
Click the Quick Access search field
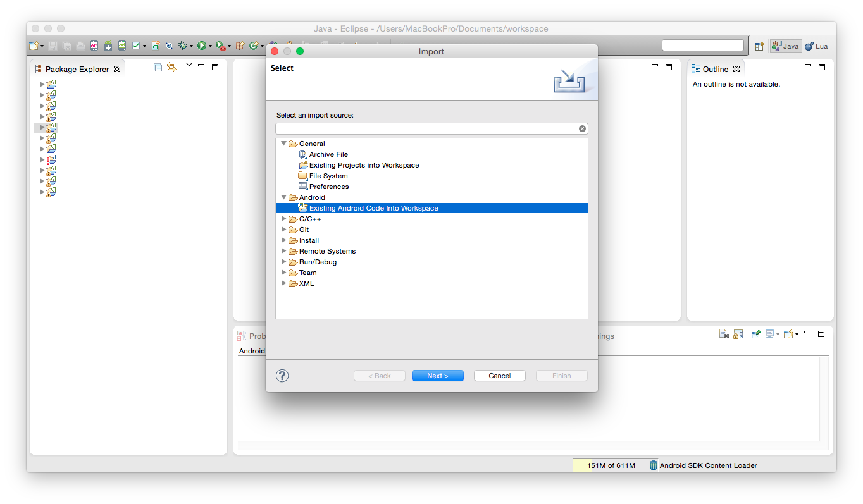703,45
